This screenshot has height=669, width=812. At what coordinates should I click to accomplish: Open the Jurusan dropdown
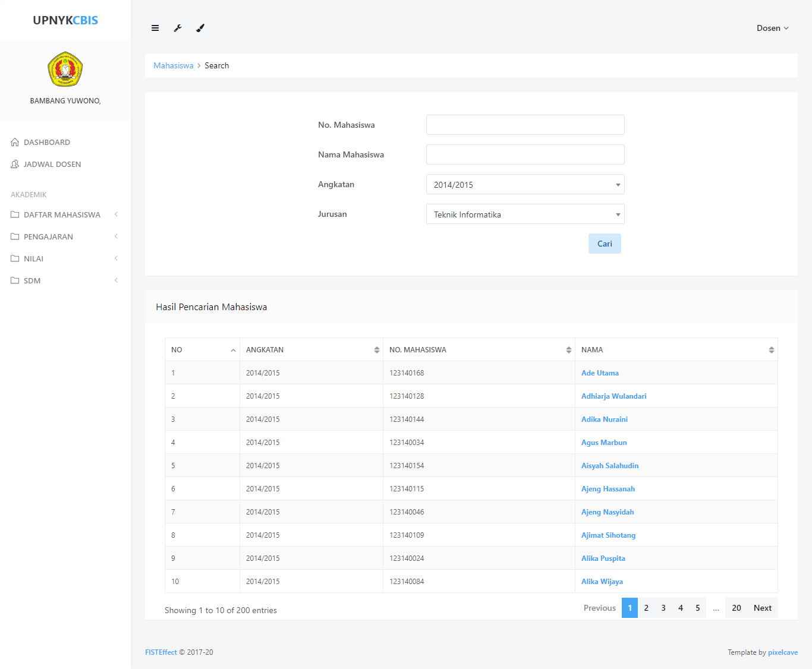coord(525,214)
